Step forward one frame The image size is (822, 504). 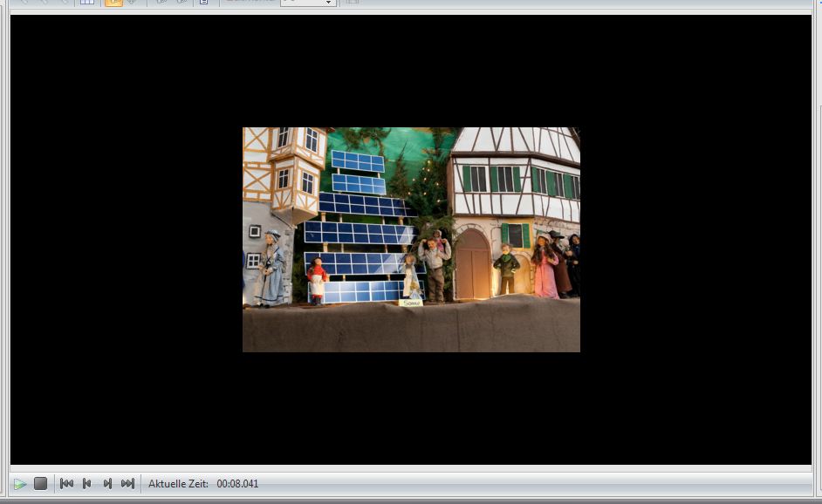(x=107, y=484)
